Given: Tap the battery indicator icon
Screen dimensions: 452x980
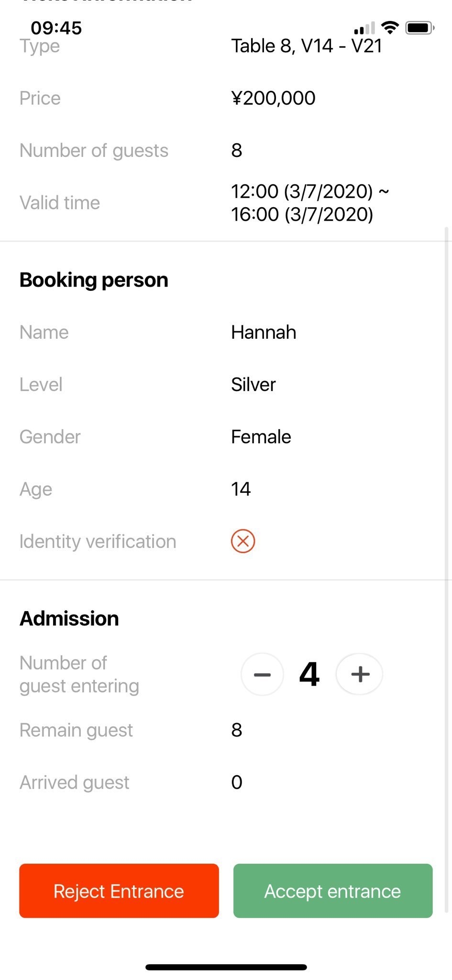Looking at the screenshot, I should (x=419, y=28).
